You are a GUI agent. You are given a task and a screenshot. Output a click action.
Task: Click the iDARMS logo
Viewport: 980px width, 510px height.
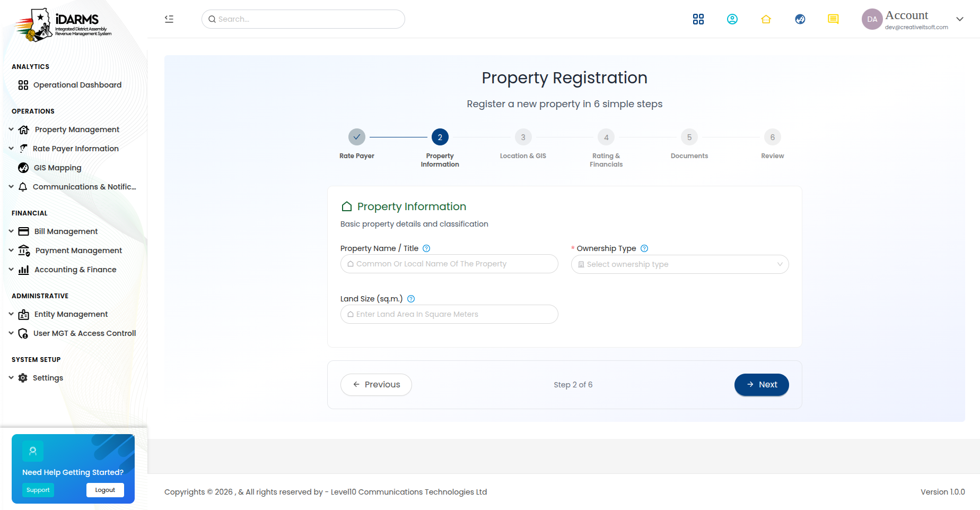click(x=63, y=24)
